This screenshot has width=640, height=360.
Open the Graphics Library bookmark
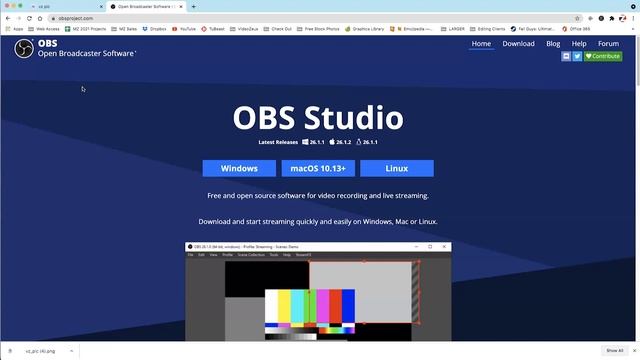coord(364,29)
